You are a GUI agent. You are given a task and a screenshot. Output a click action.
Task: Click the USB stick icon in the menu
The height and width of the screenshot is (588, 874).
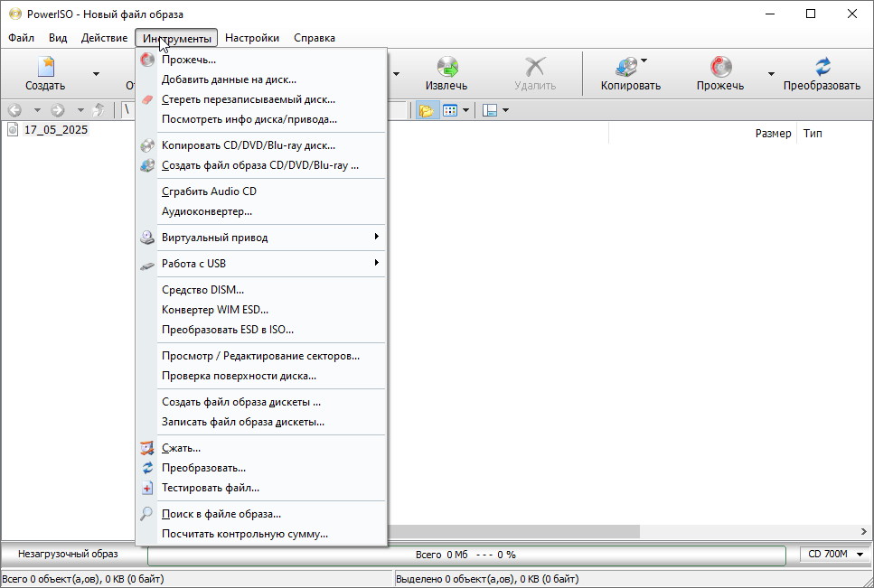coord(147,266)
